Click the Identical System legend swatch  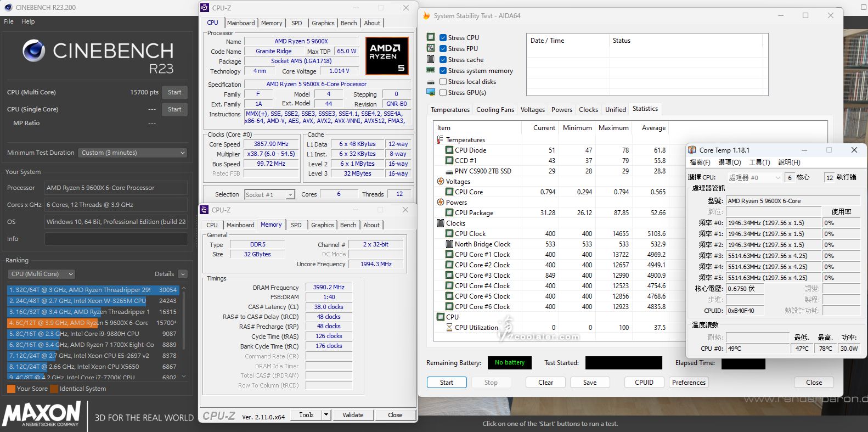[54, 389]
